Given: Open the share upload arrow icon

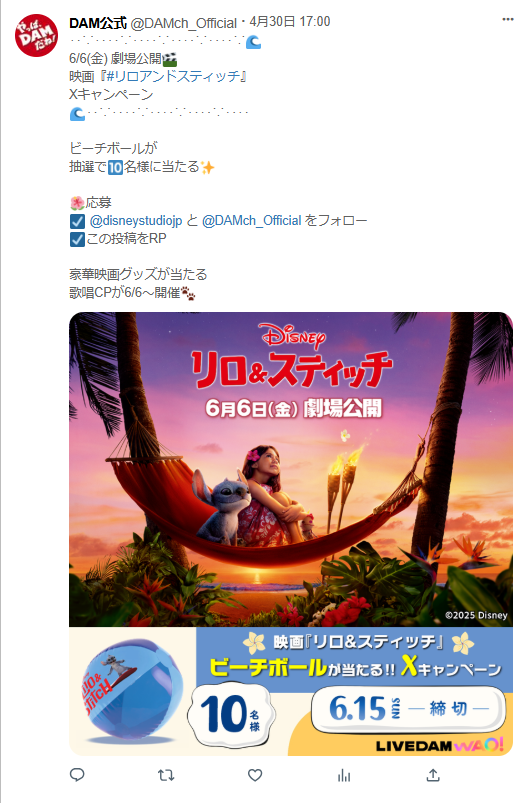Looking at the screenshot, I should tap(433, 775).
